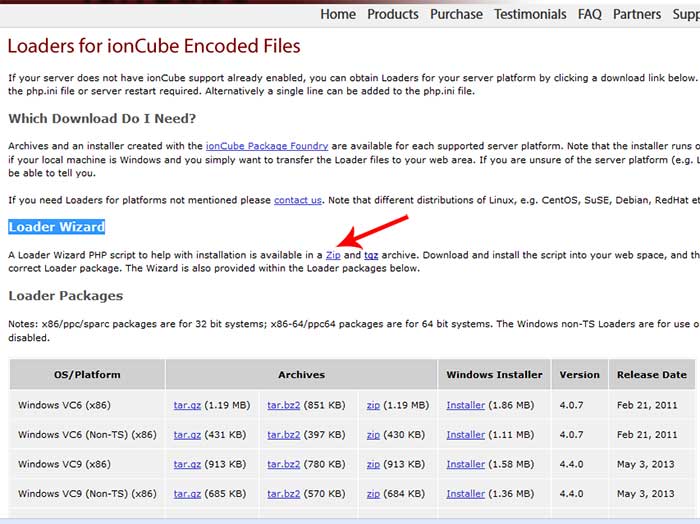Select the Windows VC6 (Non-TS) (x86) cell
The width and height of the screenshot is (700, 524).
coord(88,435)
